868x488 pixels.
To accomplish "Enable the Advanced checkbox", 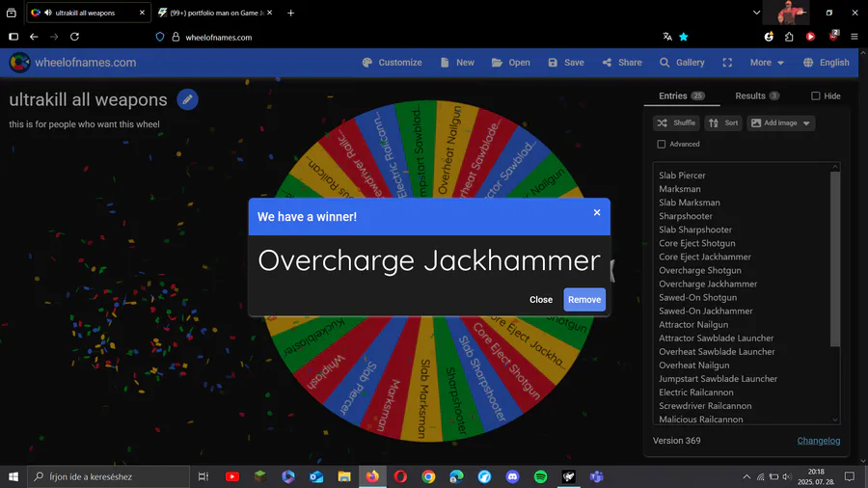I will point(661,144).
